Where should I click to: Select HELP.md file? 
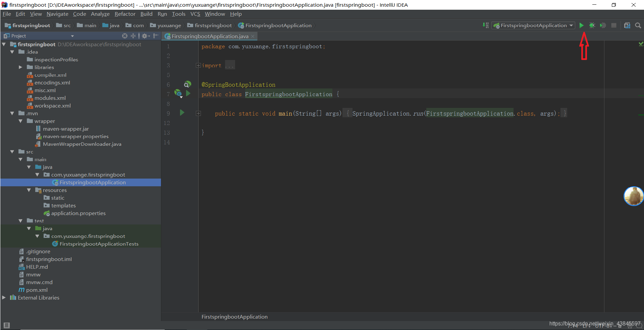pos(37,267)
